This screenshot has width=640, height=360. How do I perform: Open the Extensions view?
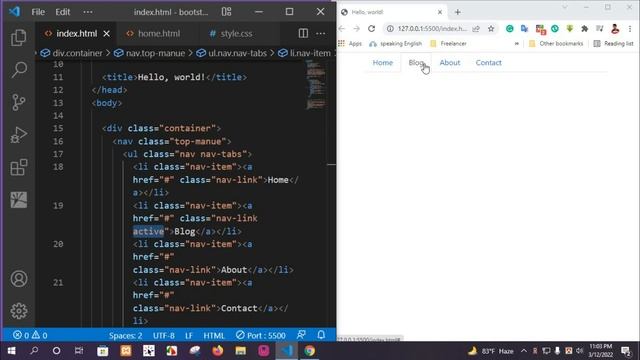point(19,167)
